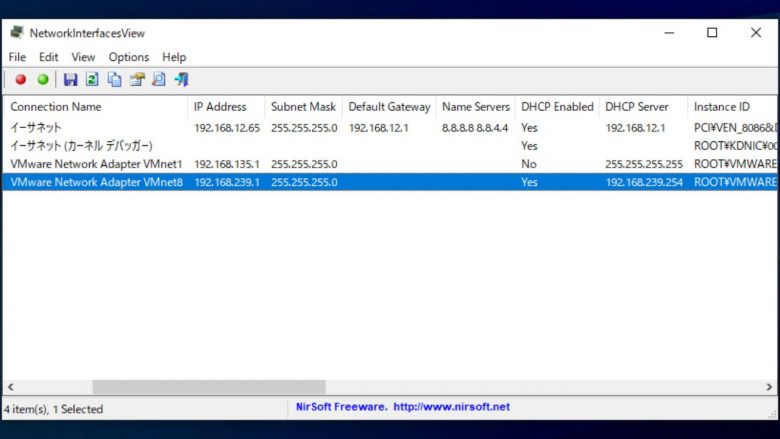Open the File menu
780x439 pixels.
click(x=17, y=57)
